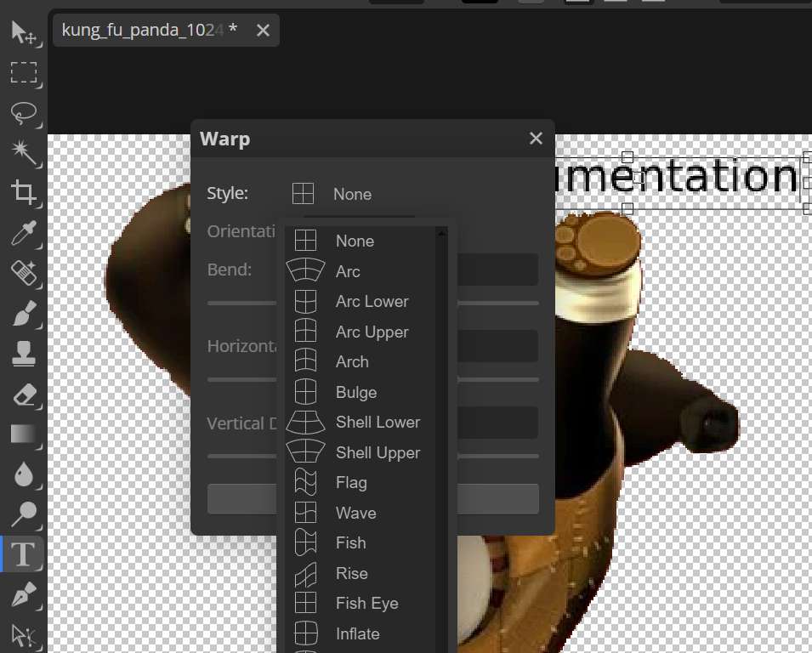Select the Gradient tool
812x653 pixels.
click(23, 434)
